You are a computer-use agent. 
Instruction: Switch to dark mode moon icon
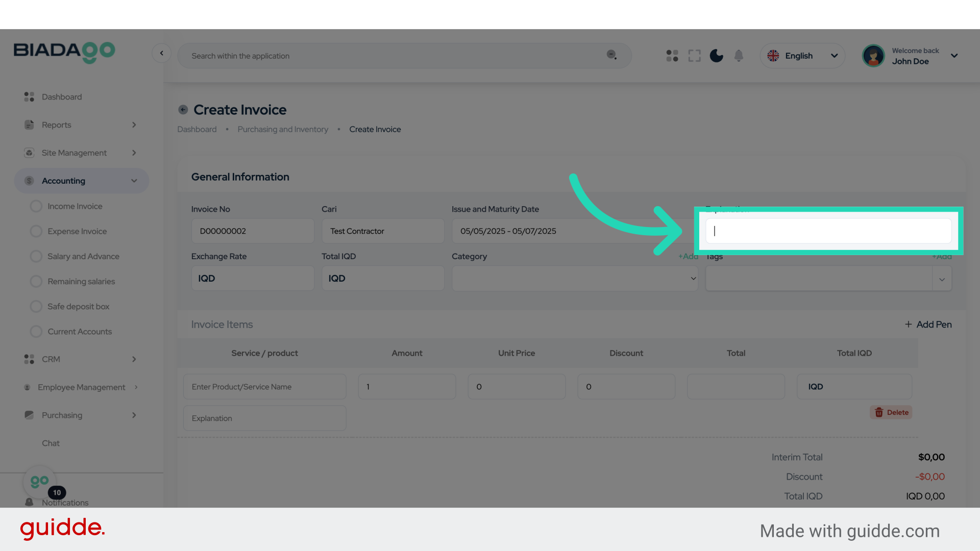click(x=717, y=56)
